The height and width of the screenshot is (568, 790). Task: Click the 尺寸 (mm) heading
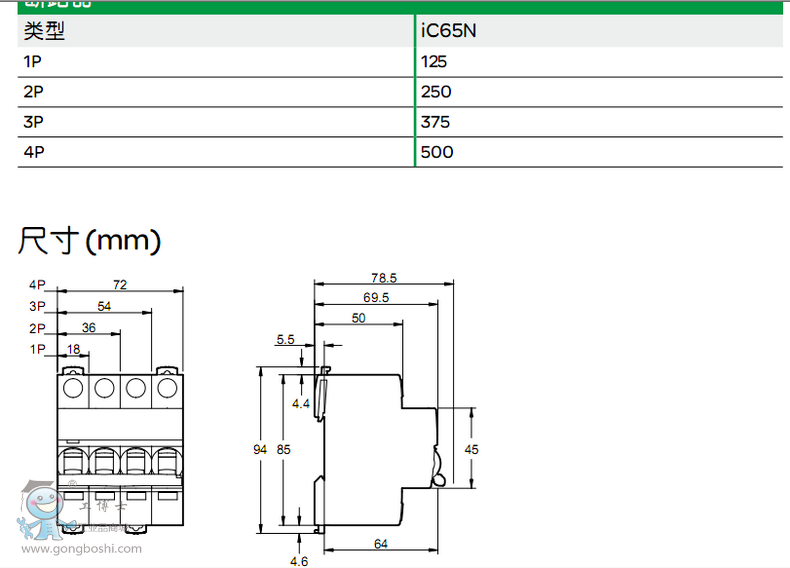pyautogui.click(x=89, y=240)
